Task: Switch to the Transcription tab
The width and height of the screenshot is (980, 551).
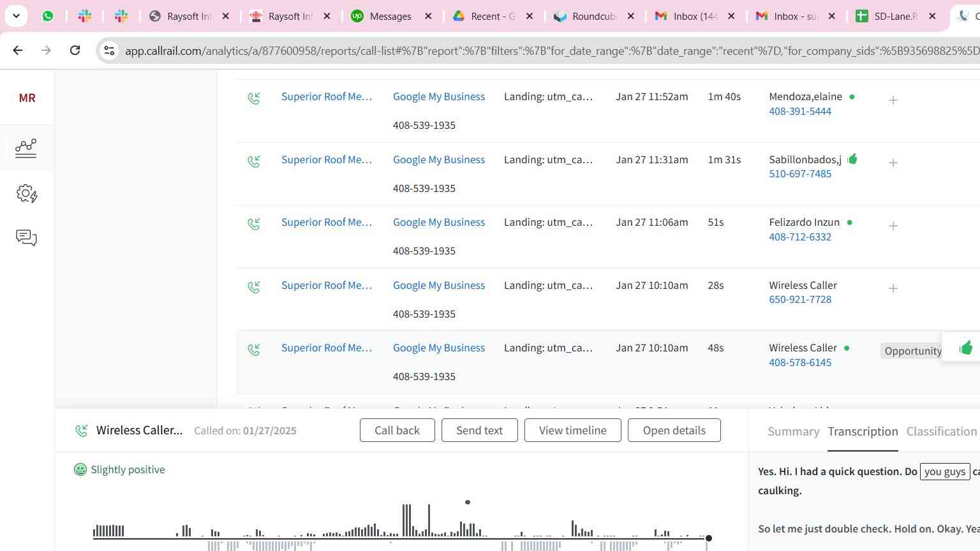Action: coord(863,431)
